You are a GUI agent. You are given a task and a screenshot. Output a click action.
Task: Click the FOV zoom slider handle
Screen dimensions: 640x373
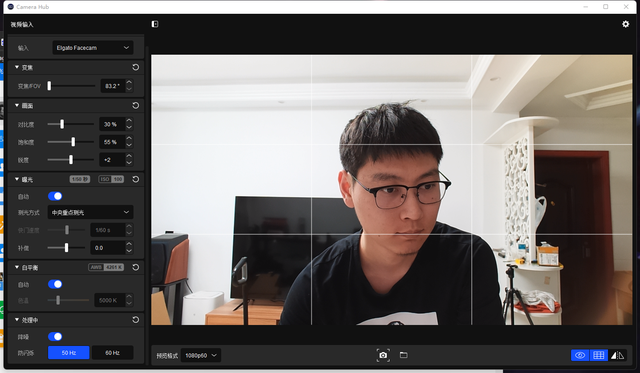click(x=49, y=86)
